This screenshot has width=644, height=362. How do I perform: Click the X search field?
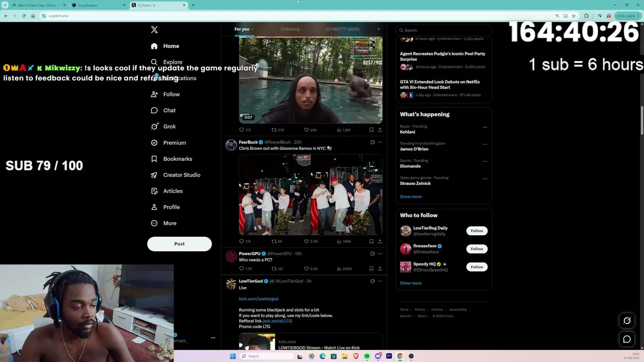pyautogui.click(x=443, y=30)
